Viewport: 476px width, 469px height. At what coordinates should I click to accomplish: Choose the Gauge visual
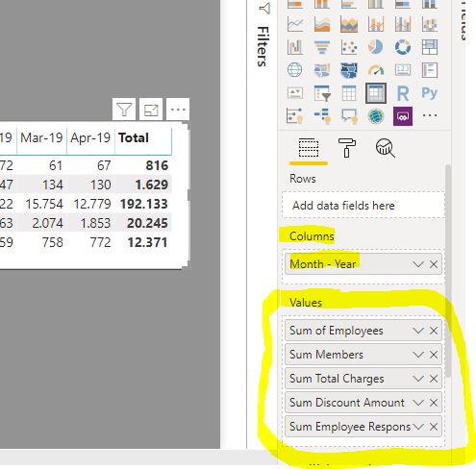coord(376,70)
